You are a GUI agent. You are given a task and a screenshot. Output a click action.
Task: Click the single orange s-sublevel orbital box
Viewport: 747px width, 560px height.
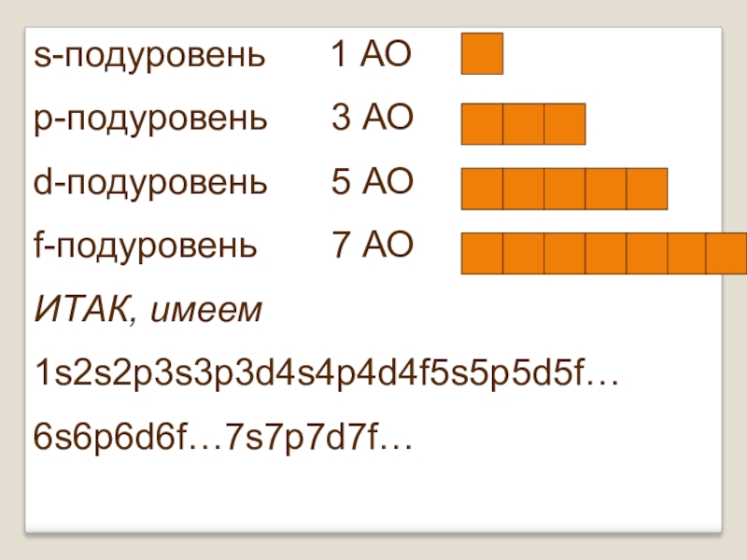(x=482, y=54)
